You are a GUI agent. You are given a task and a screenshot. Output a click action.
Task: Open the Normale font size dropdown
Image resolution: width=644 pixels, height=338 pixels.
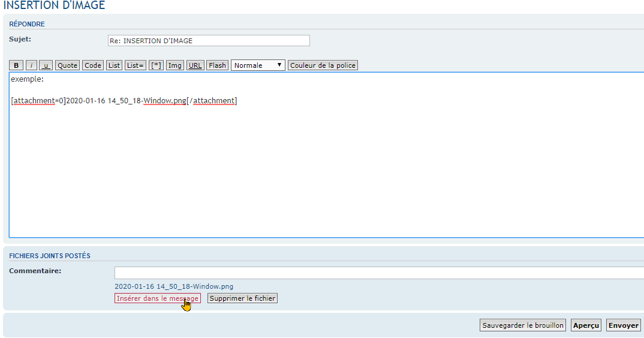[x=258, y=65]
